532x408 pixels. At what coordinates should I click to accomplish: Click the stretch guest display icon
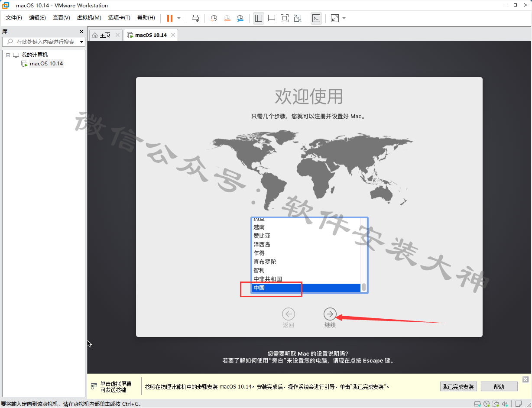335,18
